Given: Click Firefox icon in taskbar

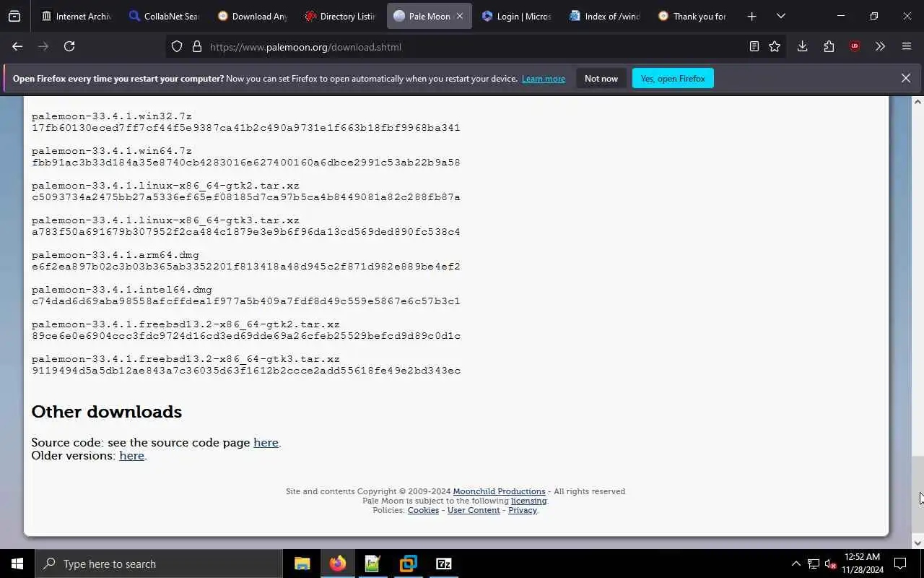Looking at the screenshot, I should pyautogui.click(x=337, y=564).
